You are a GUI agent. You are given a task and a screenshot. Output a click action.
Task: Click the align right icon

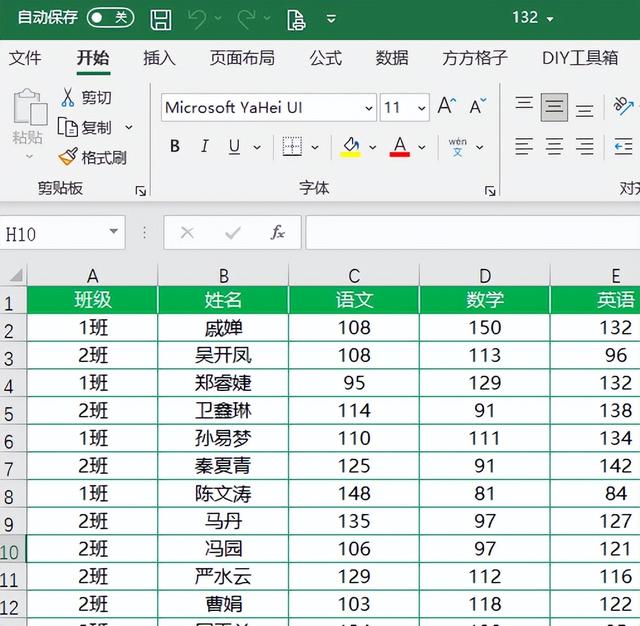[x=584, y=147]
